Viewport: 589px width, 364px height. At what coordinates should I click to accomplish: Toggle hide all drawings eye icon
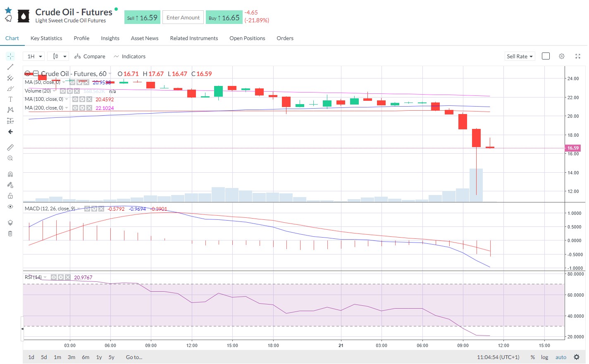coord(10,207)
